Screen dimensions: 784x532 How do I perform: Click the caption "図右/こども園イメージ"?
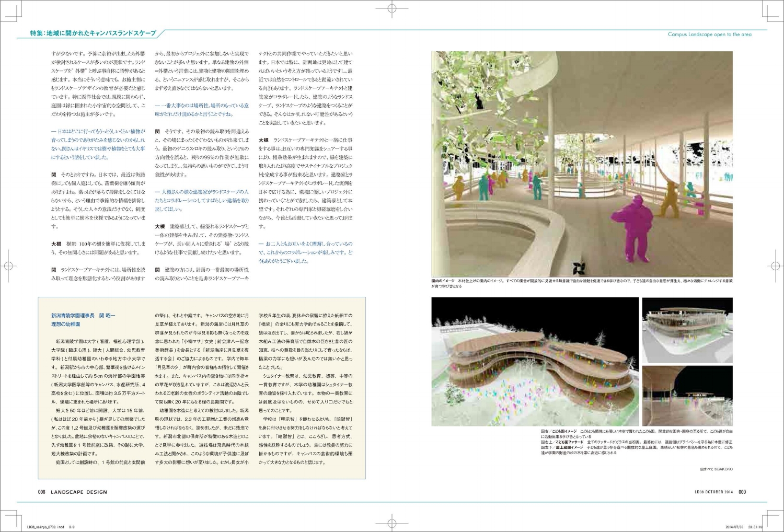[637, 434]
